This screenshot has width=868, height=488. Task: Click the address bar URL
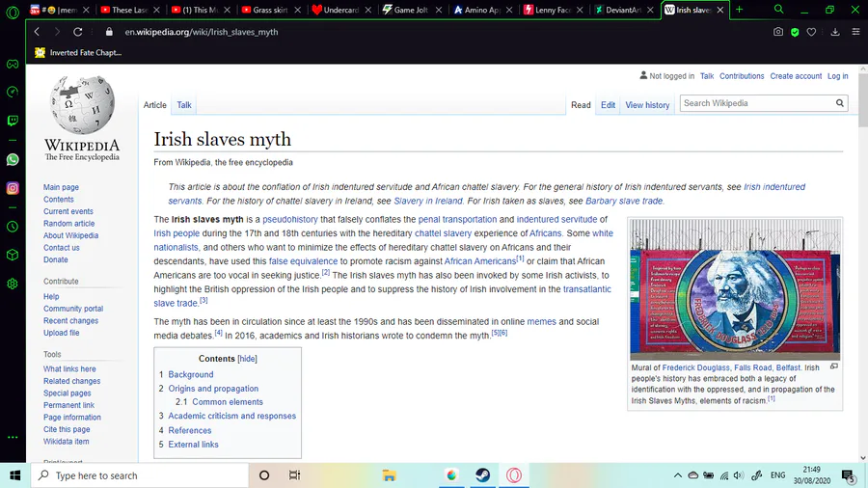(202, 32)
